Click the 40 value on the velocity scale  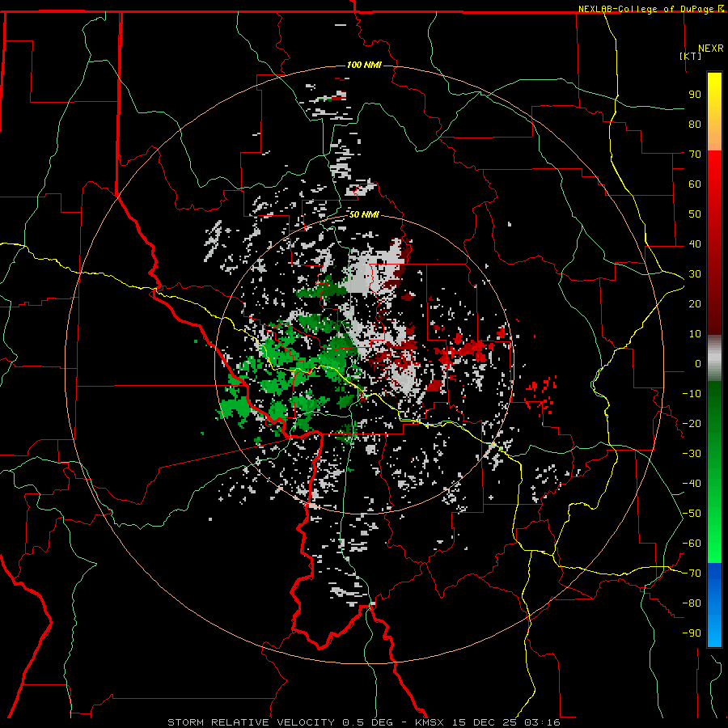pyautogui.click(x=695, y=243)
